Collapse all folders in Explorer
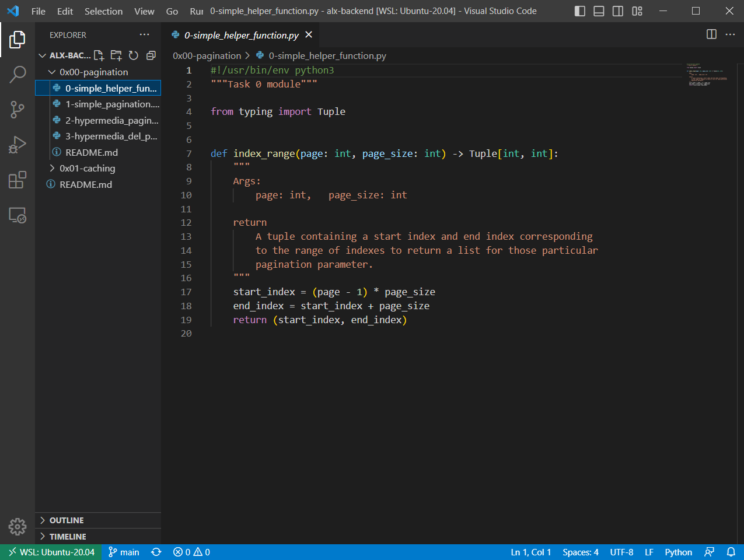This screenshot has width=744, height=560. 151,55
